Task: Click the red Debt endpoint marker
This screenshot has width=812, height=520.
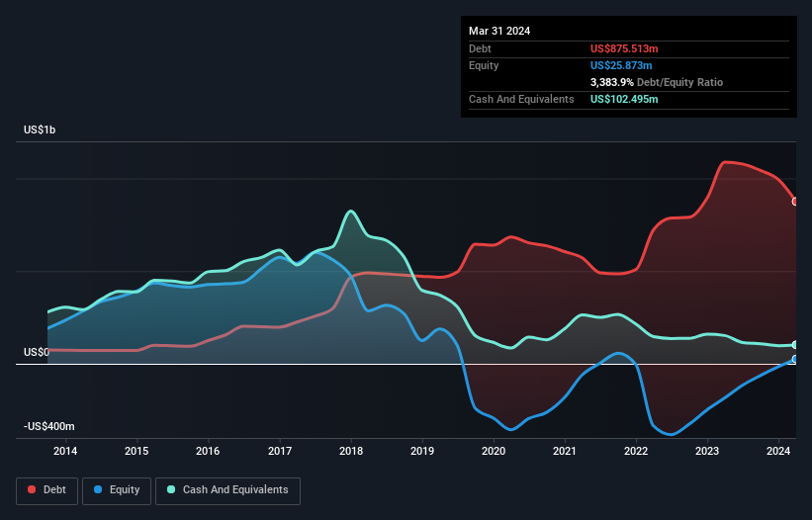Action: (795, 202)
